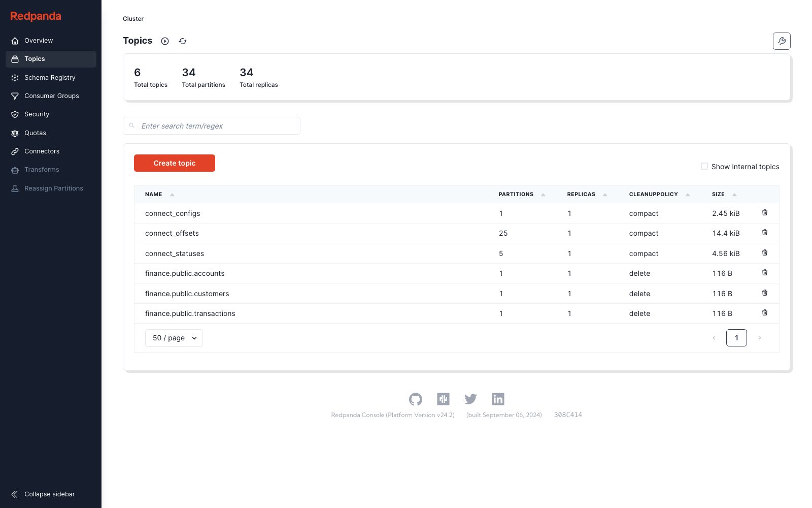Screen dimensions: 812x508
Task: Go to next page arrow
Action: point(760,338)
